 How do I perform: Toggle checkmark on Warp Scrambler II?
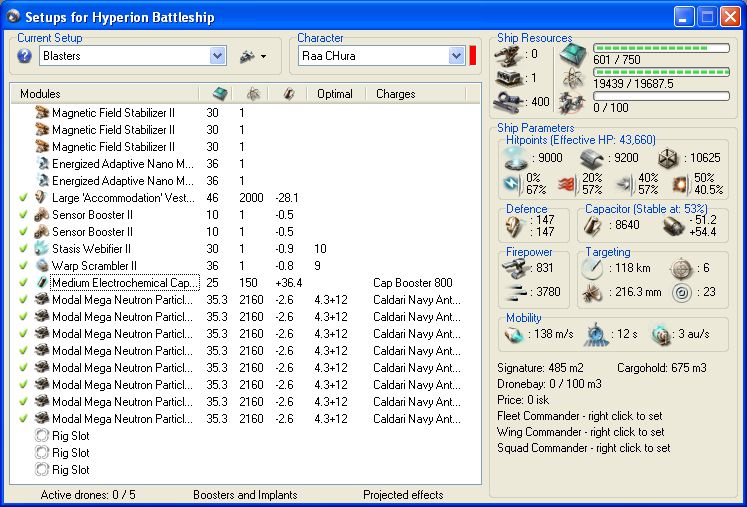coord(23,265)
